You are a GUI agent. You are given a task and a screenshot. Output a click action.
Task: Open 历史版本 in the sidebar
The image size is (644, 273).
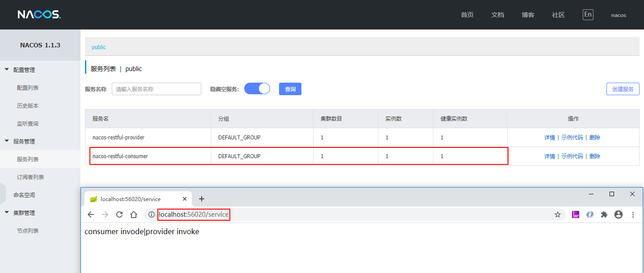tap(28, 106)
